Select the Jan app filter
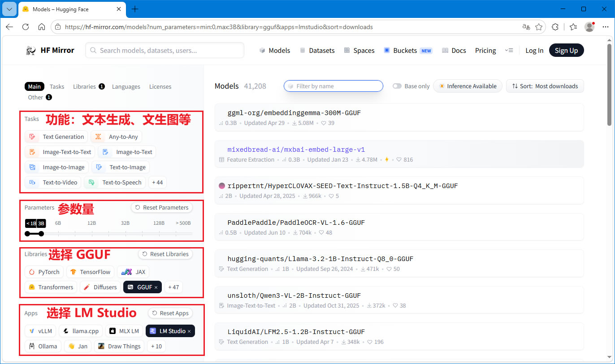 pyautogui.click(x=78, y=347)
